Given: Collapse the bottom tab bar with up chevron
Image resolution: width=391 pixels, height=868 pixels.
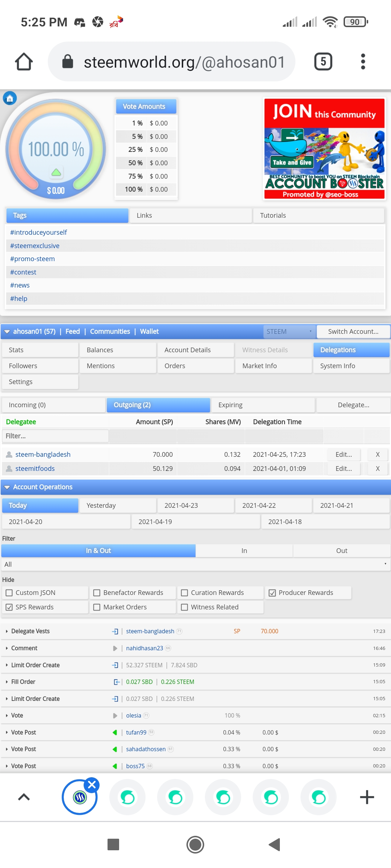Looking at the screenshot, I should click(24, 797).
